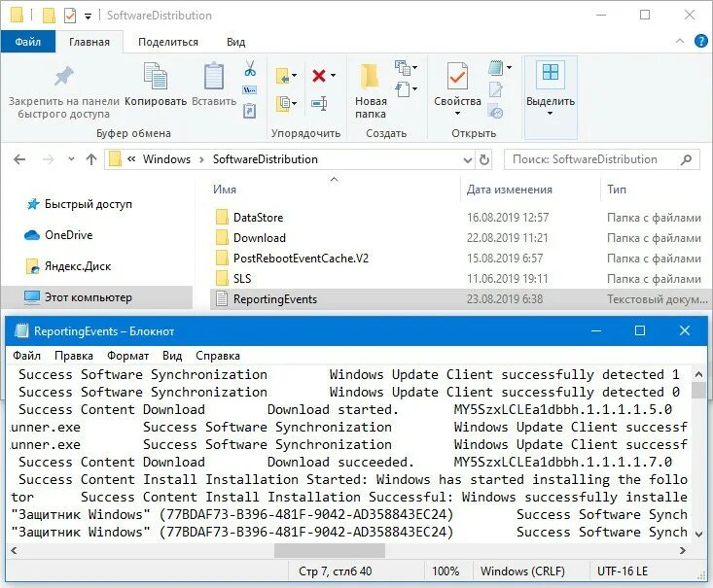Open Notepad's Справка menu
Viewport: 713px width, 588px height.
217,356
